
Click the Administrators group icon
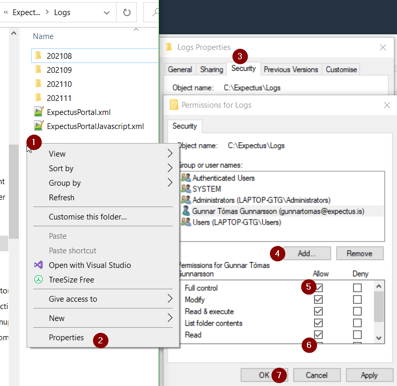click(186, 200)
